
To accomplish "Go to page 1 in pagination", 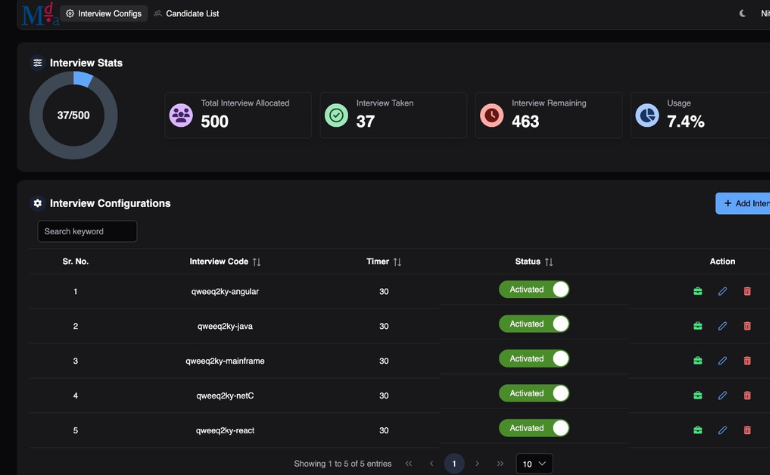I will 454,464.
